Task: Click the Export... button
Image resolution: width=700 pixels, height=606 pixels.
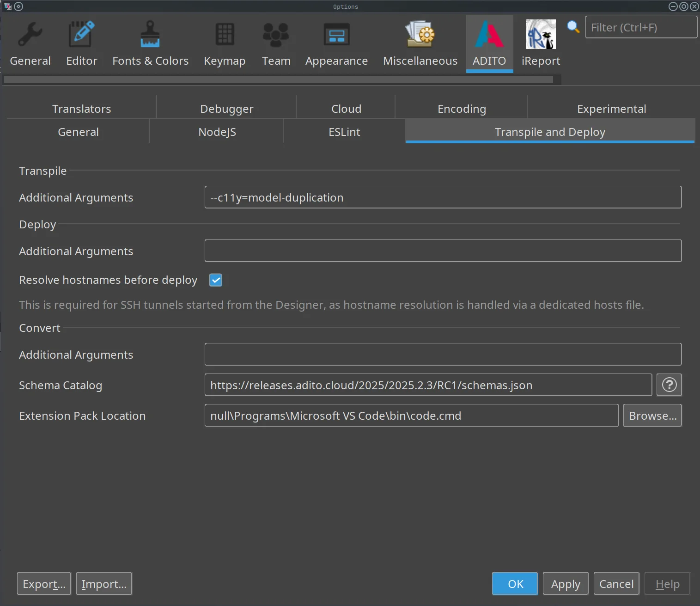Action: (44, 584)
